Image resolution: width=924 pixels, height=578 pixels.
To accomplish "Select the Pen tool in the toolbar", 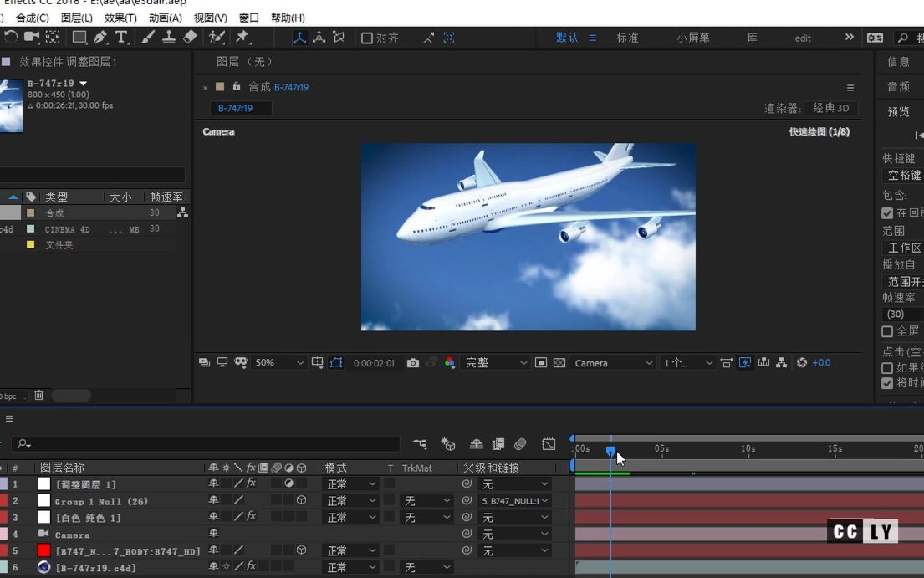I will (100, 37).
